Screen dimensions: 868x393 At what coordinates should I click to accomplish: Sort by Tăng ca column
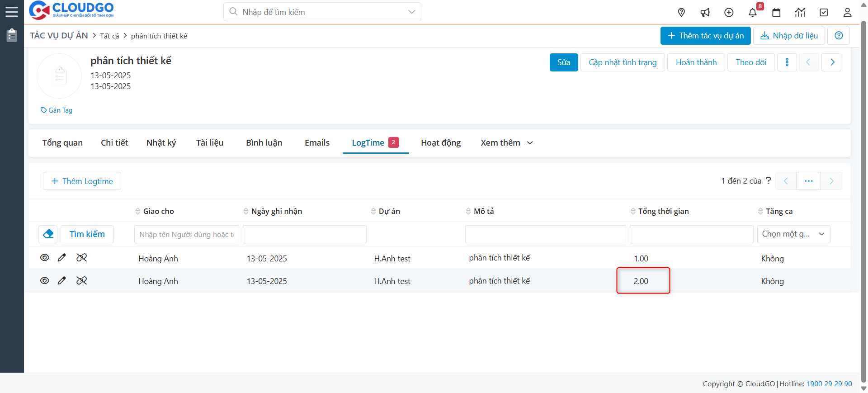coord(775,211)
